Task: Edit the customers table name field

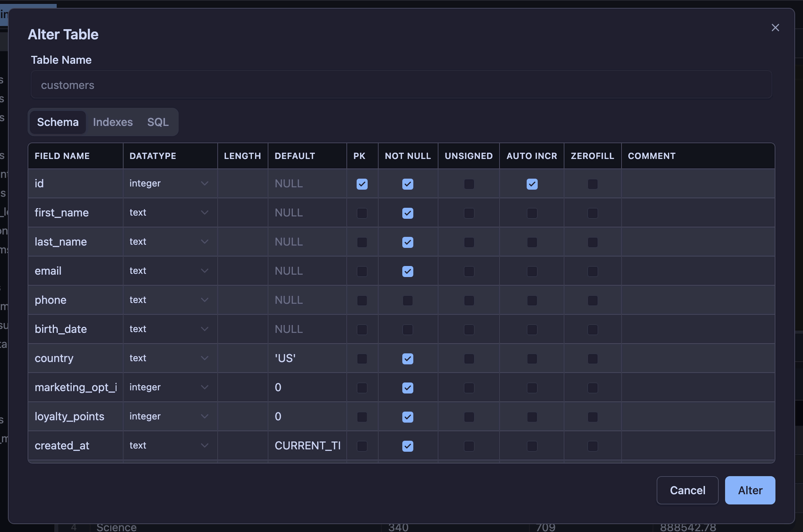Action: coord(401,85)
